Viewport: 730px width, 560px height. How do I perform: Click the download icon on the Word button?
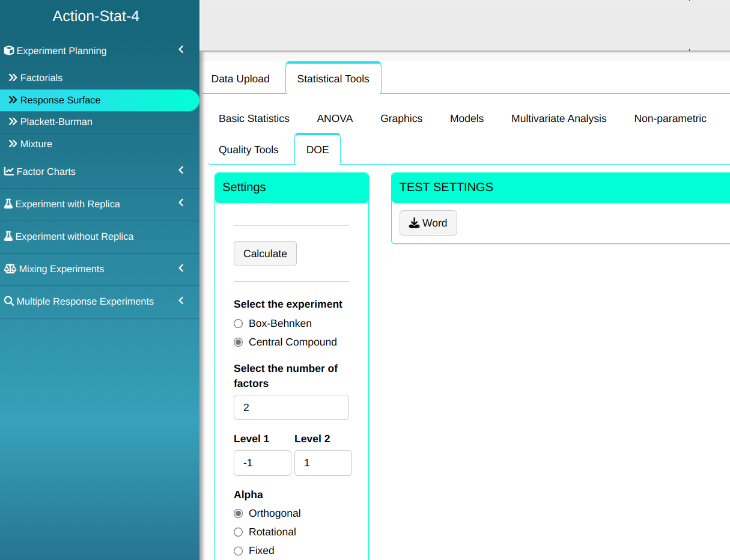tap(414, 223)
